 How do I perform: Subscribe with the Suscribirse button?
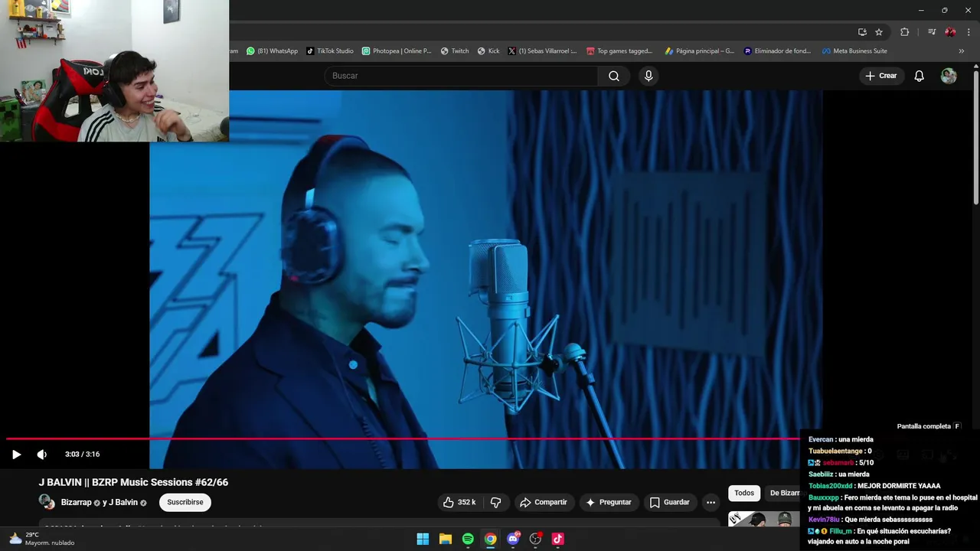pyautogui.click(x=185, y=502)
